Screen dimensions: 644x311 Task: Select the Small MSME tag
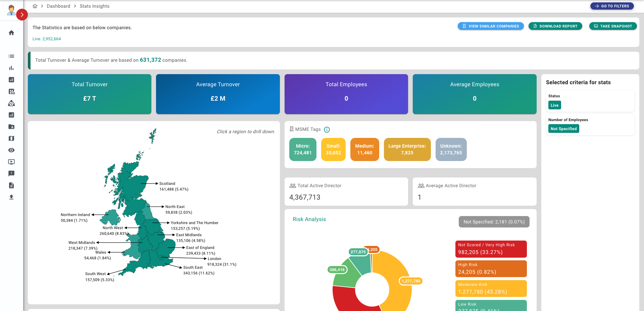[x=333, y=149]
